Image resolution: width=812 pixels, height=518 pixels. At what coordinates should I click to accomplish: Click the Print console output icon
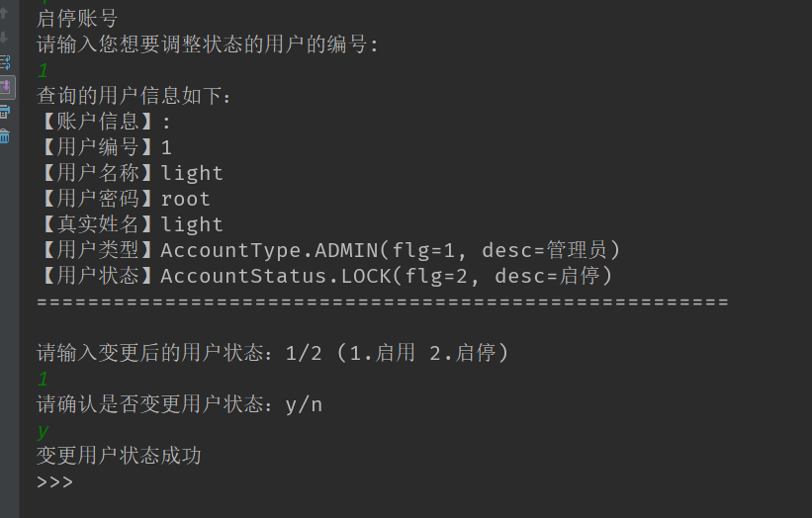(4, 112)
